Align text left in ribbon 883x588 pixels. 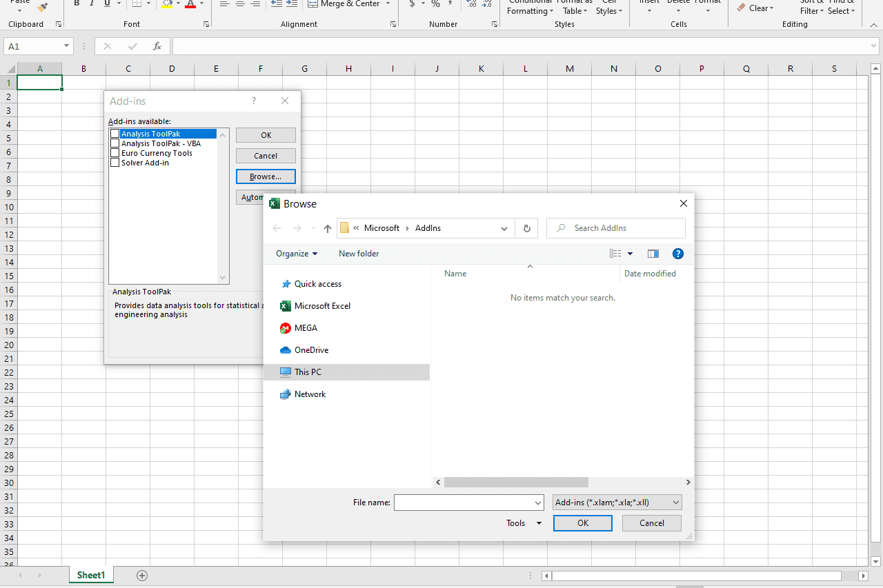point(224,4)
